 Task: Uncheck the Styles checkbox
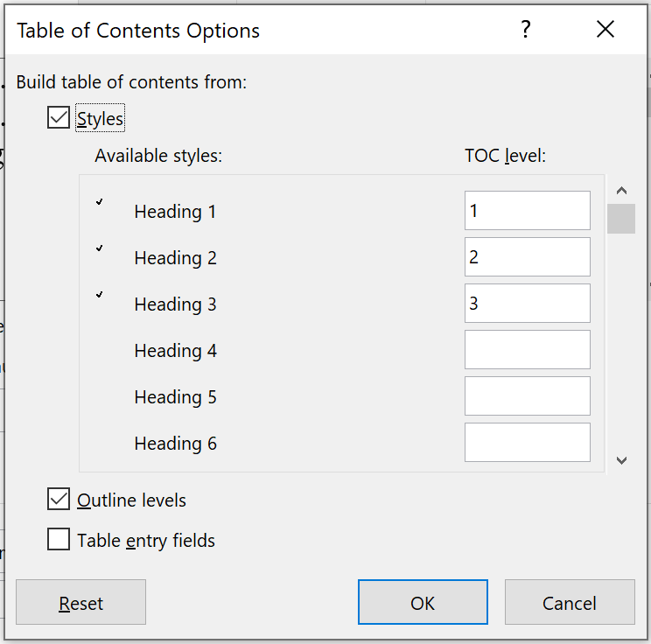58,117
